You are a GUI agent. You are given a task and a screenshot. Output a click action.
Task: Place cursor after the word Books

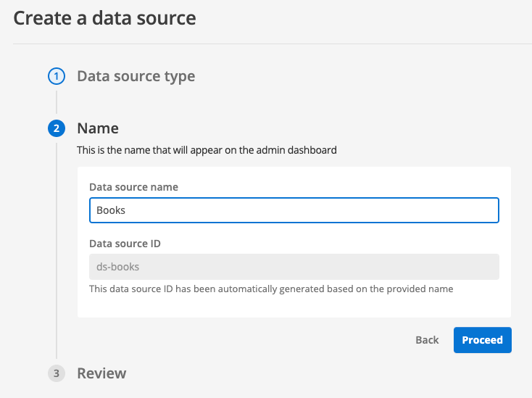(x=127, y=210)
